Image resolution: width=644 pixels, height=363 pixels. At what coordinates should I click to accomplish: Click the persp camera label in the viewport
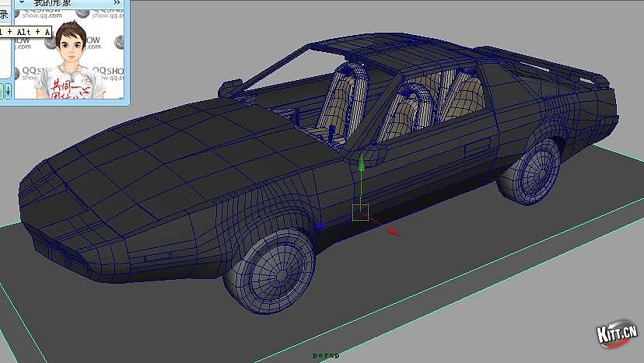pyautogui.click(x=326, y=355)
